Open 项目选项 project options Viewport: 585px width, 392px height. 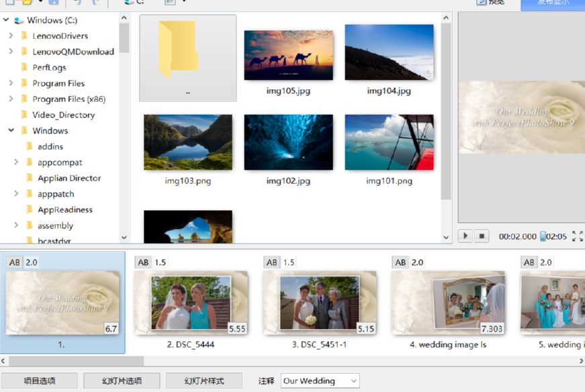point(39,381)
